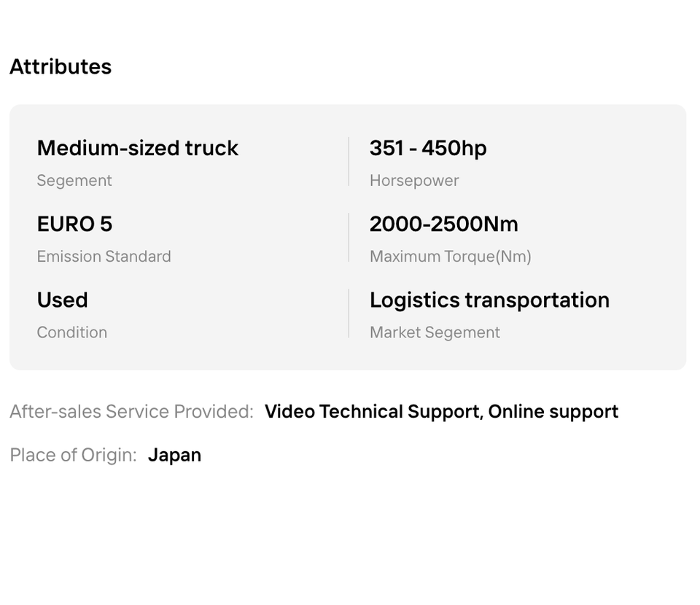Click the Condition label
This screenshot has width=700, height=605.
click(x=72, y=332)
